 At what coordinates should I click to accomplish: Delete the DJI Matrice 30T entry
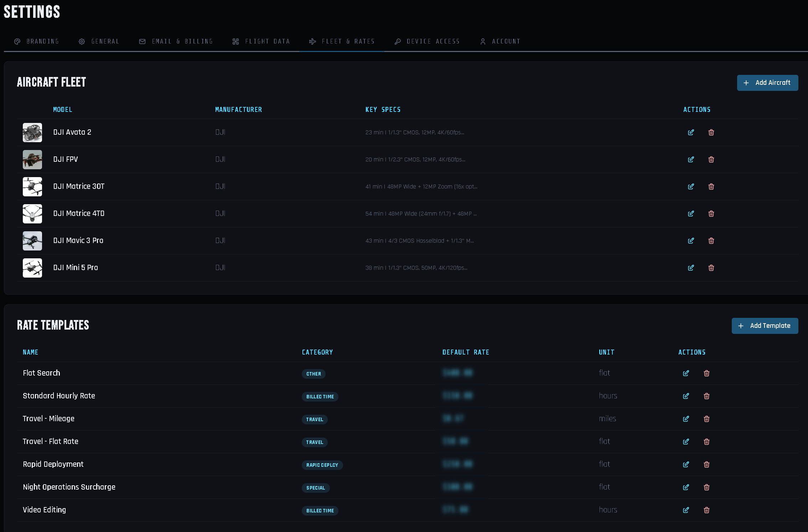(711, 186)
